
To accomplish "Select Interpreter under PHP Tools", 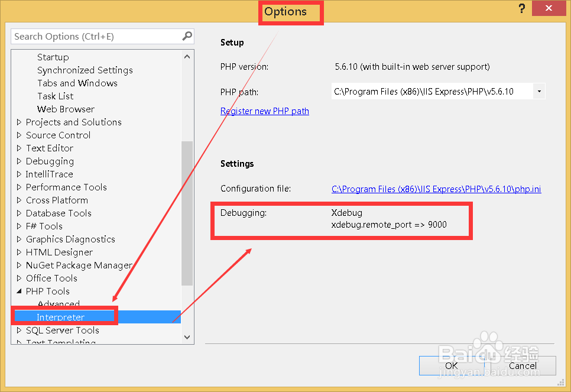I will (x=60, y=318).
